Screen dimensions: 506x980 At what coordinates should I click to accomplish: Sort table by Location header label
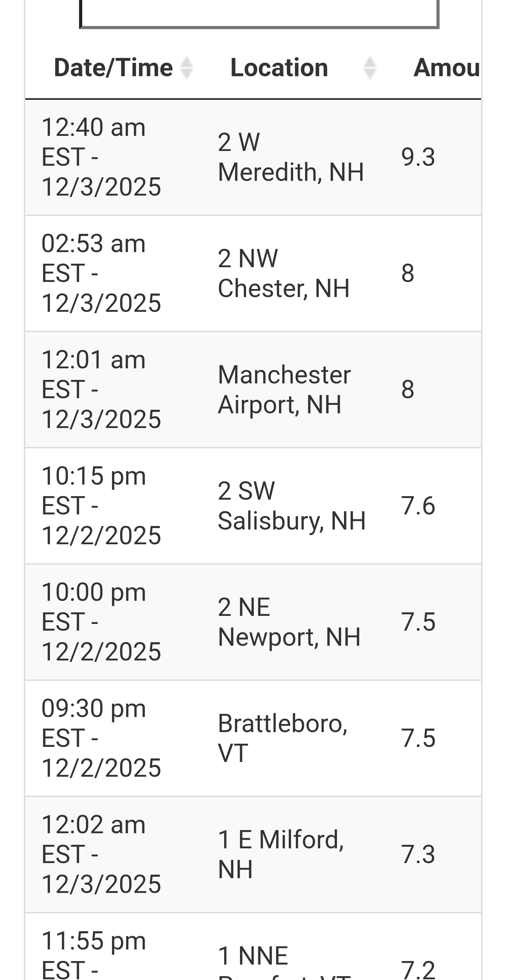click(279, 68)
